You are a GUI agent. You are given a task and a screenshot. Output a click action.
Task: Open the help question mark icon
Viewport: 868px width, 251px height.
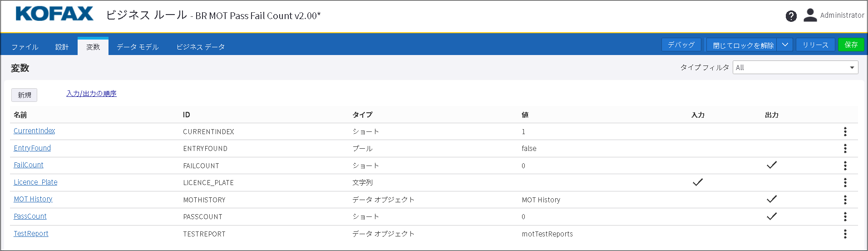[x=791, y=16]
